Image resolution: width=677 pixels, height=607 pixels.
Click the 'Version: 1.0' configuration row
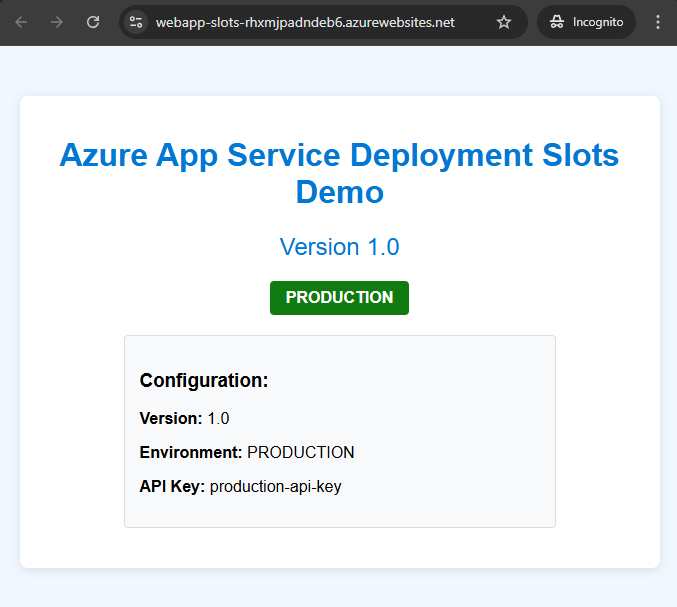[x=184, y=418]
